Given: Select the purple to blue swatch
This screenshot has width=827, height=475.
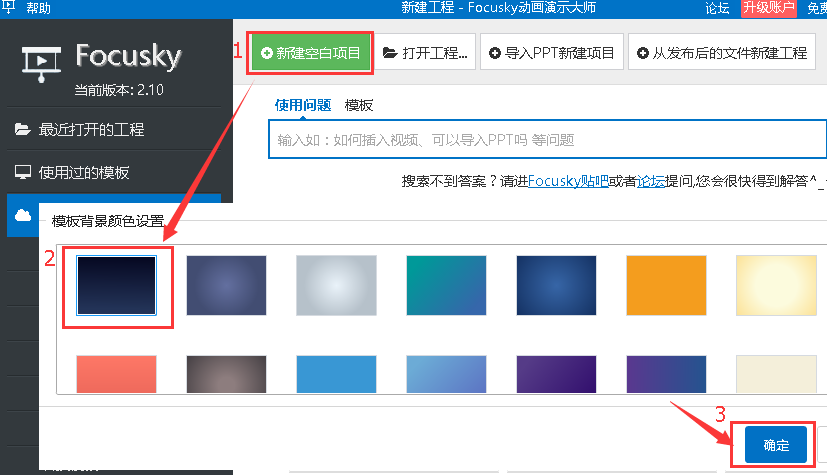Looking at the screenshot, I should click(666, 374).
